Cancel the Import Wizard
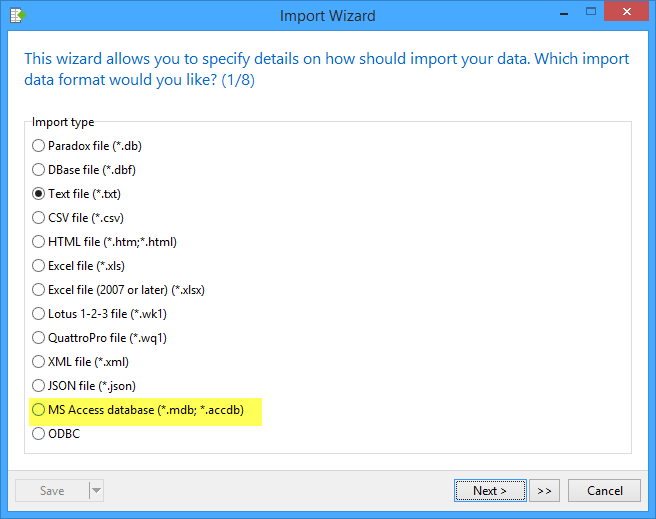 (604, 491)
